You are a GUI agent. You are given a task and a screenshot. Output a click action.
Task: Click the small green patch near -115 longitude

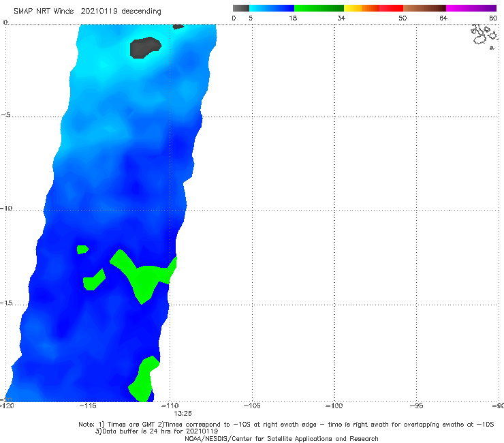coord(82,249)
